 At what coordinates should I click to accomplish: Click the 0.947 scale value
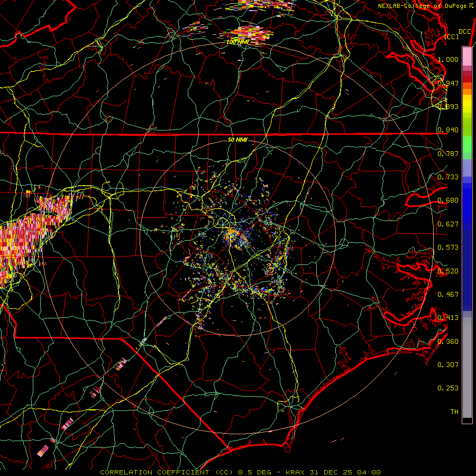(x=448, y=83)
